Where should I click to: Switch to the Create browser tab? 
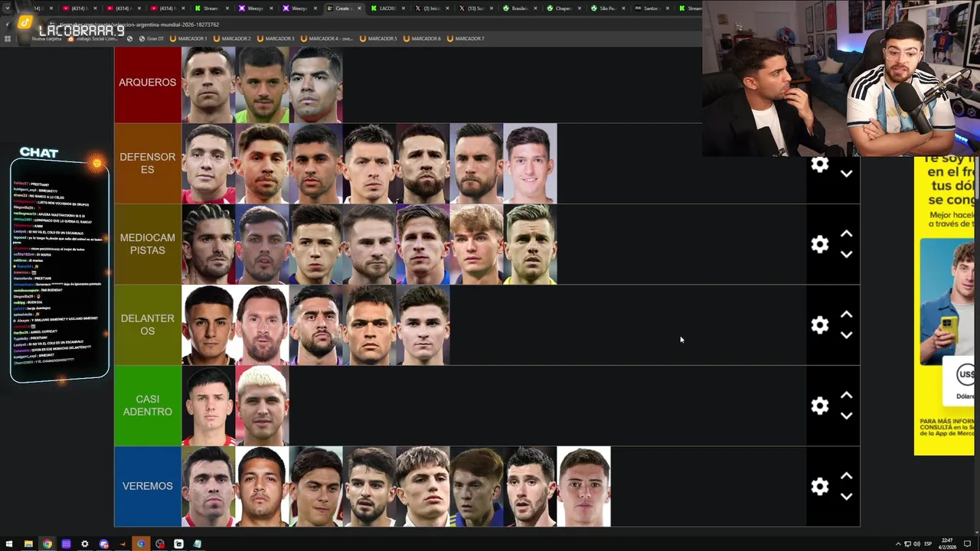[342, 8]
